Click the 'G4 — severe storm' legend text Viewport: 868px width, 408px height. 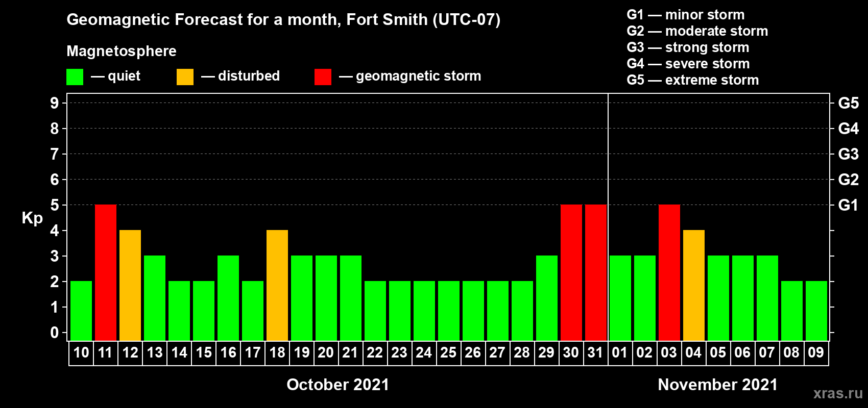pyautogui.click(x=688, y=64)
